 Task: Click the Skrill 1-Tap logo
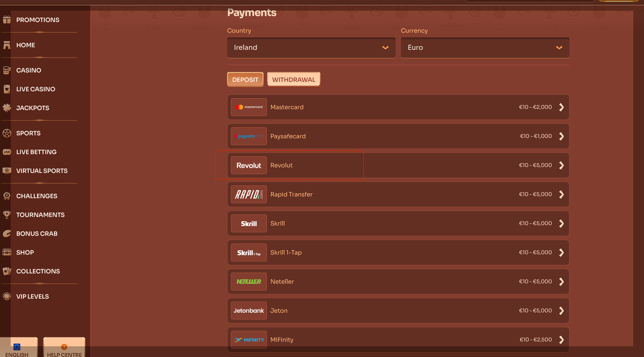(249, 252)
